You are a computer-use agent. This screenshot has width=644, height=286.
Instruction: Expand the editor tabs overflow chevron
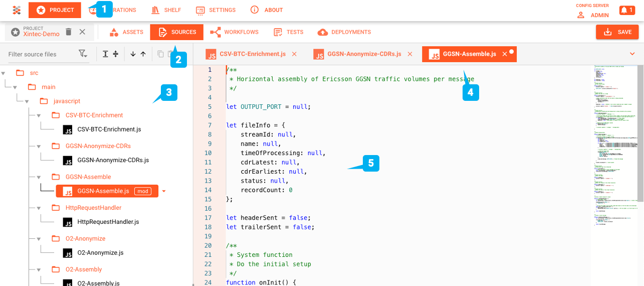(x=631, y=54)
